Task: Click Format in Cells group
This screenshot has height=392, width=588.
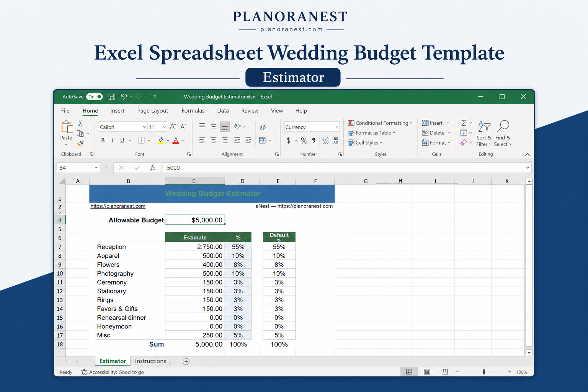Action: (436, 143)
